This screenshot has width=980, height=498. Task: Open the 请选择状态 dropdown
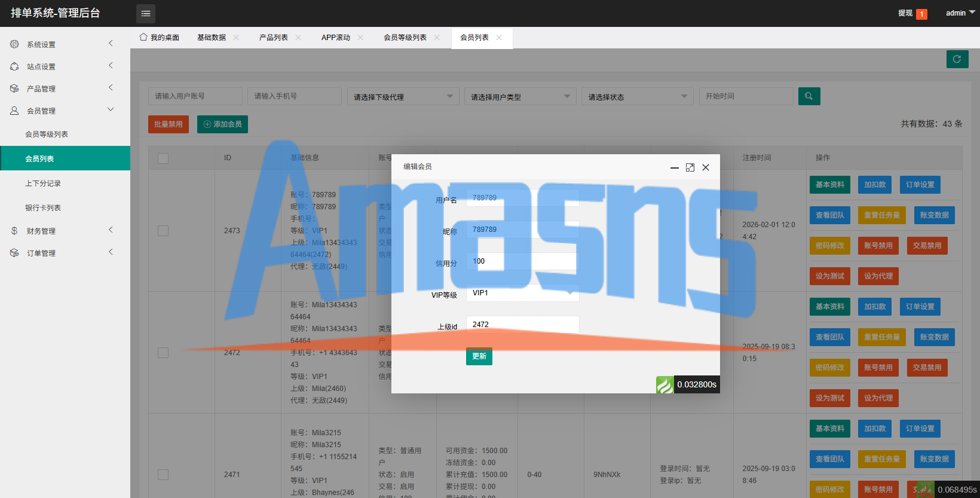(x=638, y=97)
